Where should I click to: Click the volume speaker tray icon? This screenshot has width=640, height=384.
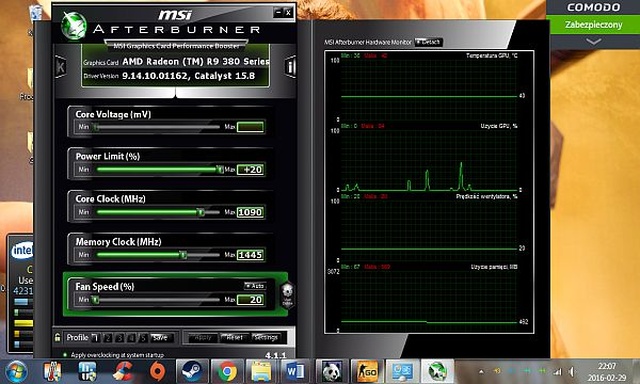(572, 371)
